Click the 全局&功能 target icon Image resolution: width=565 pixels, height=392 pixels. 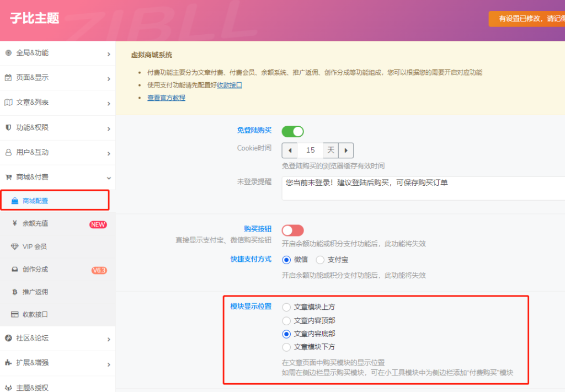coord(8,53)
